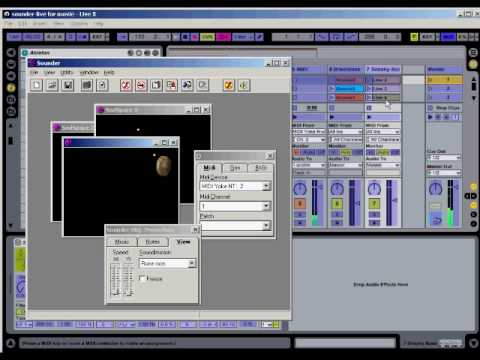Click the bottom-left round info toggle icon
This screenshot has height=360, width=480.
(x=10, y=343)
